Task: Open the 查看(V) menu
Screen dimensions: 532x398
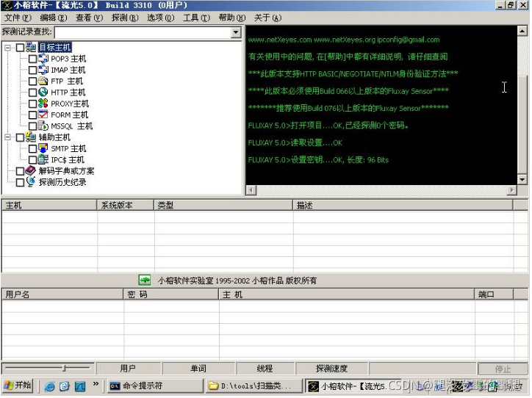Action: (x=89, y=18)
